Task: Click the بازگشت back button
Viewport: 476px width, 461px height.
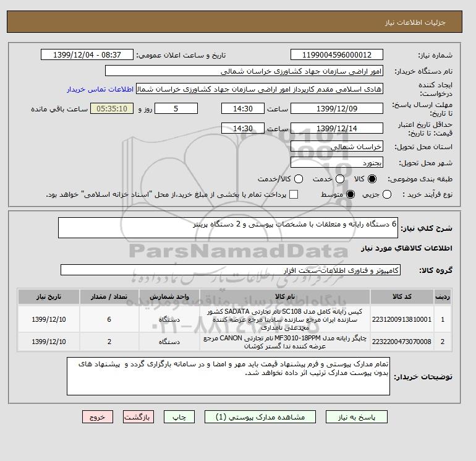Action: point(138,417)
